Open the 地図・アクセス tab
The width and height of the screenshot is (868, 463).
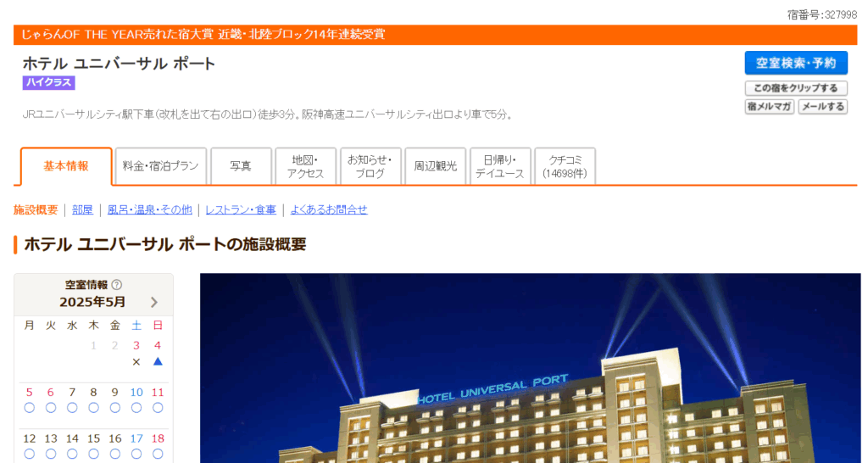(305, 166)
